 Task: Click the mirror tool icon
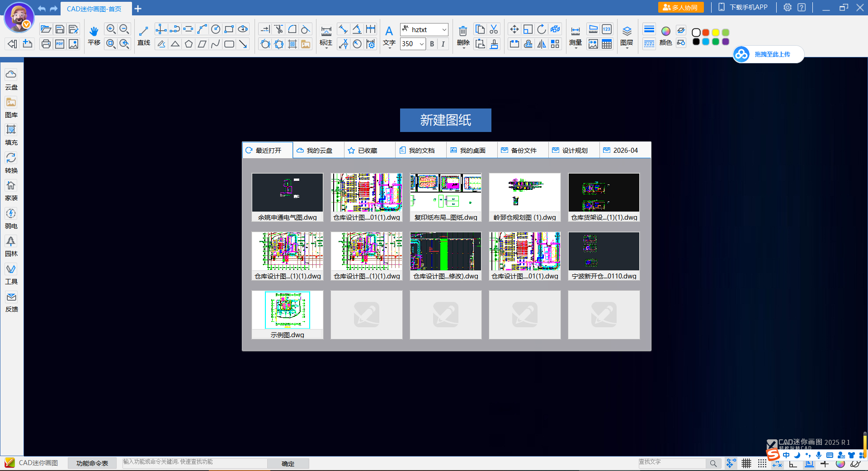(x=541, y=44)
